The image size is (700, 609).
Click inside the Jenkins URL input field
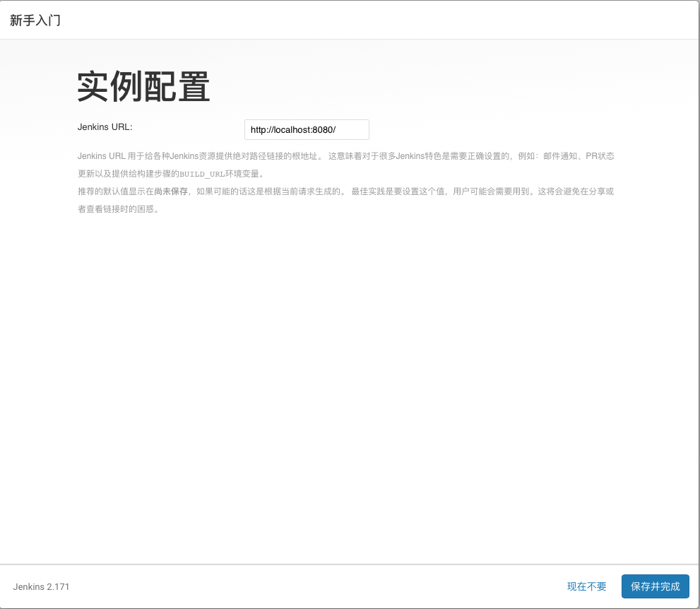pyautogui.click(x=307, y=129)
